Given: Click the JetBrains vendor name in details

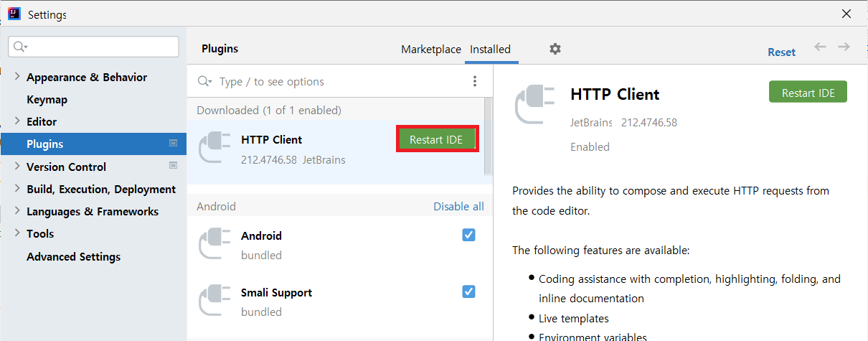Looking at the screenshot, I should pyautogui.click(x=591, y=123).
